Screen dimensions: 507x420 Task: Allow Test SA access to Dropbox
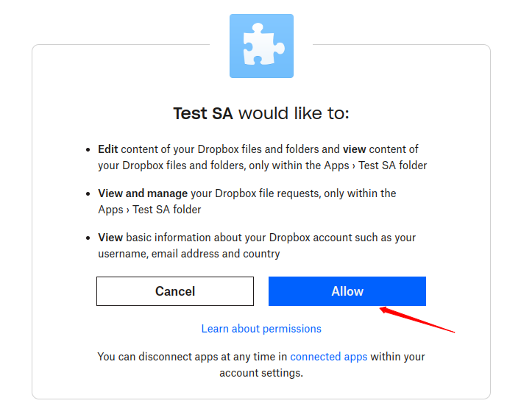coord(347,291)
